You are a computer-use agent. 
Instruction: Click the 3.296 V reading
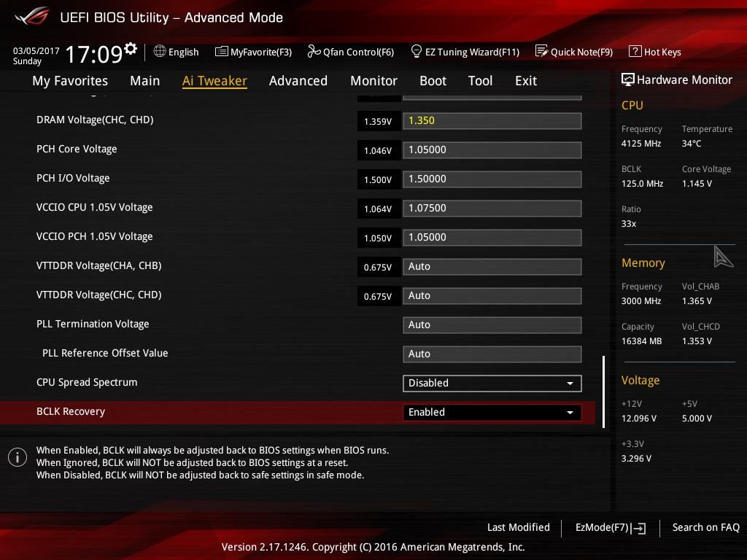(636, 458)
